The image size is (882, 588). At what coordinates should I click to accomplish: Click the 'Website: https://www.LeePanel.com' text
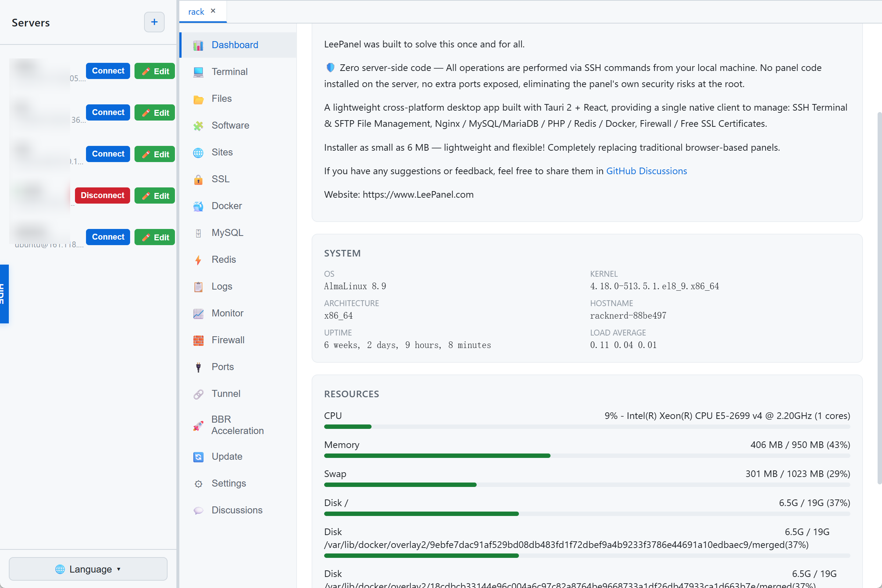coord(399,195)
